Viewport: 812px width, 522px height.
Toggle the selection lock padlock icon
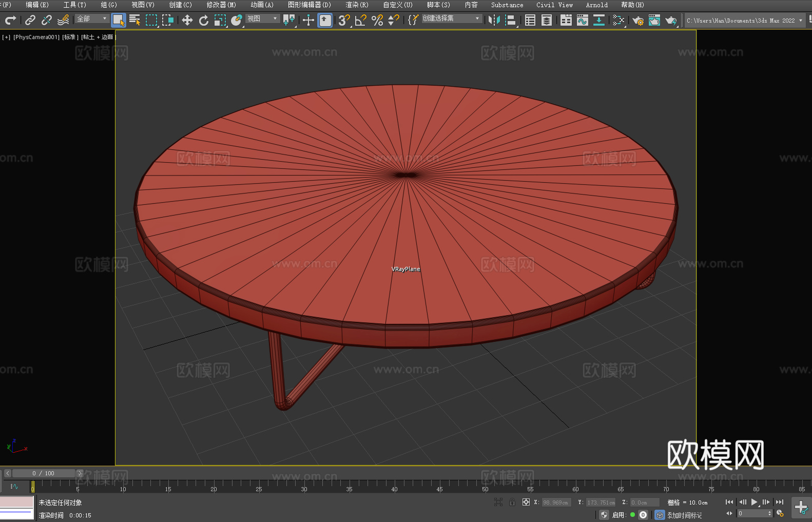click(512, 502)
